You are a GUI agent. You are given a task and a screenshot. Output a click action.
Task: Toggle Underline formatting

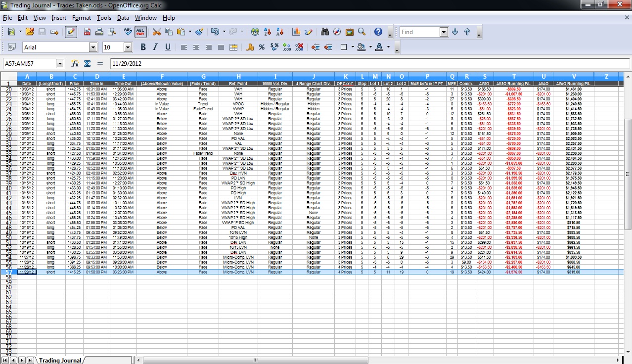click(x=168, y=47)
